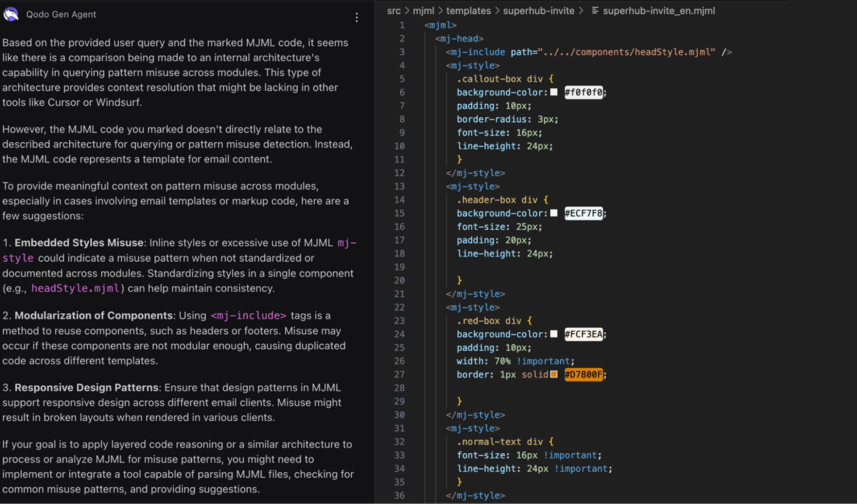Click the <mj-include> code reference in chat
Image resolution: width=857 pixels, height=504 pixels.
click(248, 315)
